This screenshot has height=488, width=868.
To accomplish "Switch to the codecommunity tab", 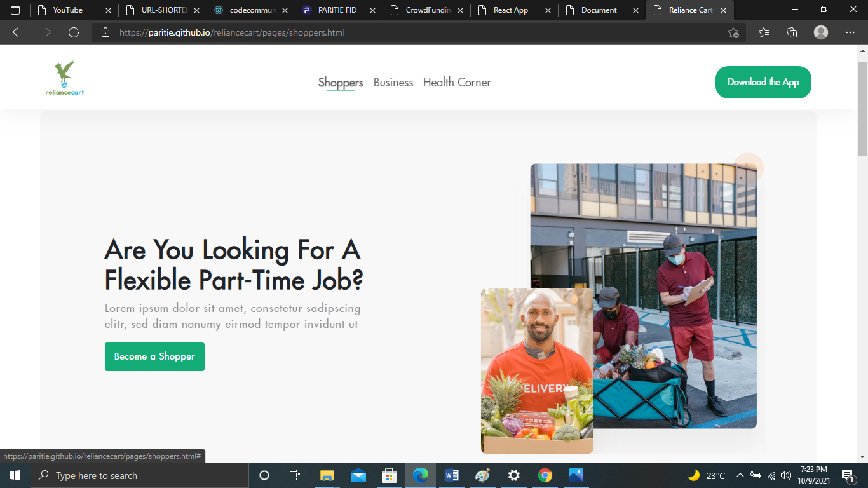I will pos(252,10).
